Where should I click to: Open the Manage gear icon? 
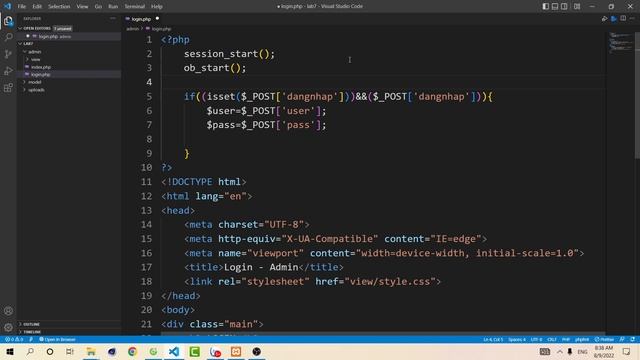[x=8, y=327]
